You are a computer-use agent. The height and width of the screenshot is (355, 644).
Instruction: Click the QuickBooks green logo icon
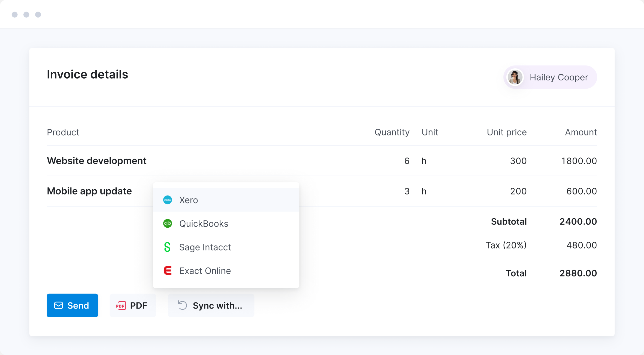point(168,223)
